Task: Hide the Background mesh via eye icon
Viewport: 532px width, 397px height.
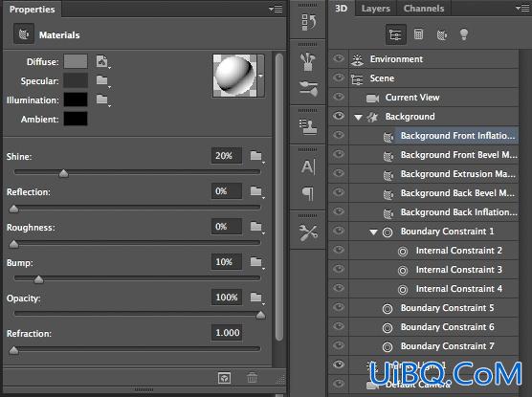Action: (x=339, y=116)
